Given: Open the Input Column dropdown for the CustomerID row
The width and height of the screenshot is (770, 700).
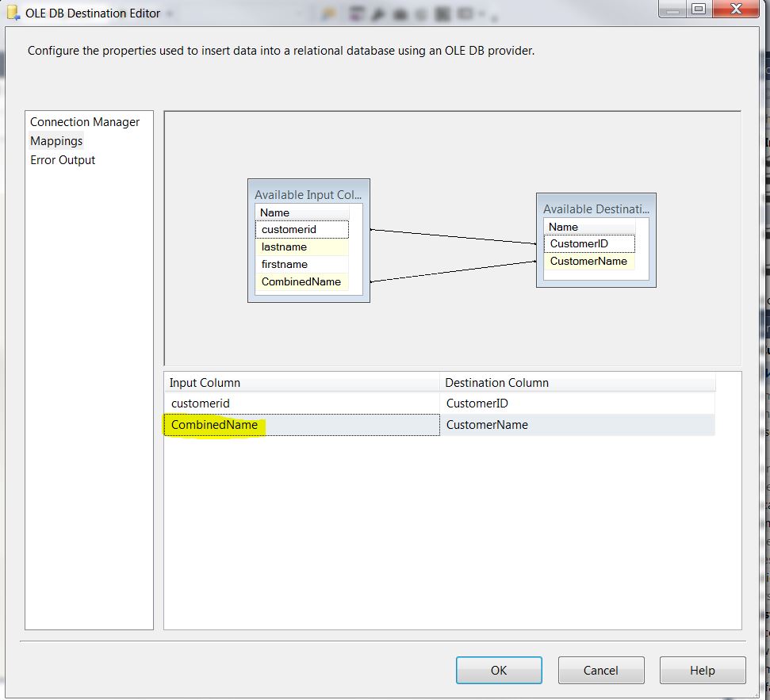Looking at the screenshot, I should [x=301, y=404].
